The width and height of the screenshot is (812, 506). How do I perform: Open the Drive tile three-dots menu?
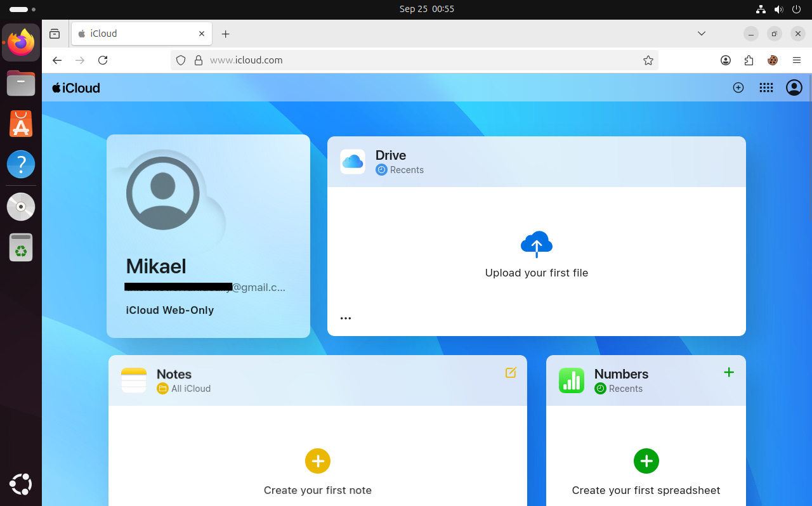tap(346, 318)
